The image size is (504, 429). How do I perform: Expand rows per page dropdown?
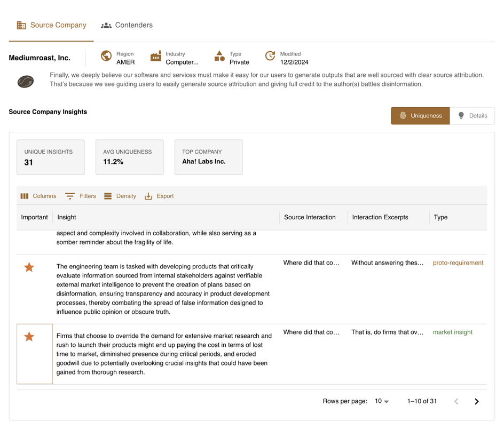tap(382, 401)
